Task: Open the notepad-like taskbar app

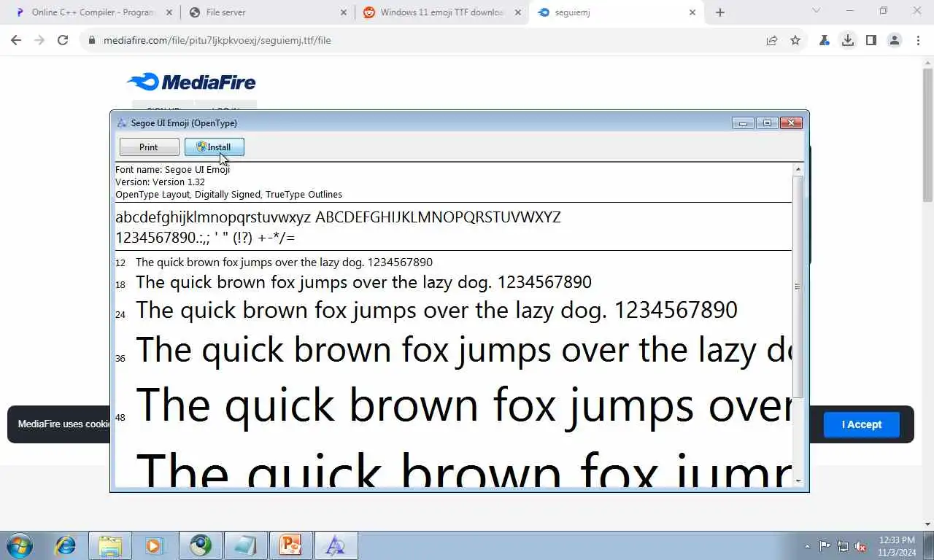Action: click(x=246, y=545)
